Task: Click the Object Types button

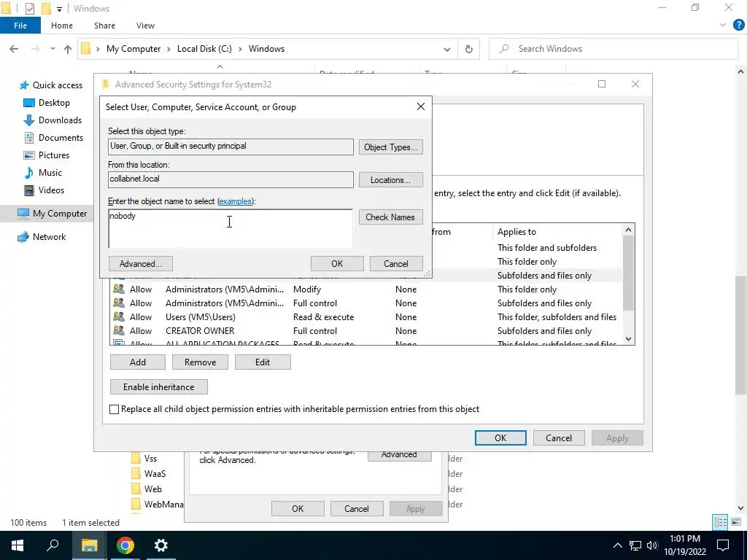Action: click(x=391, y=147)
